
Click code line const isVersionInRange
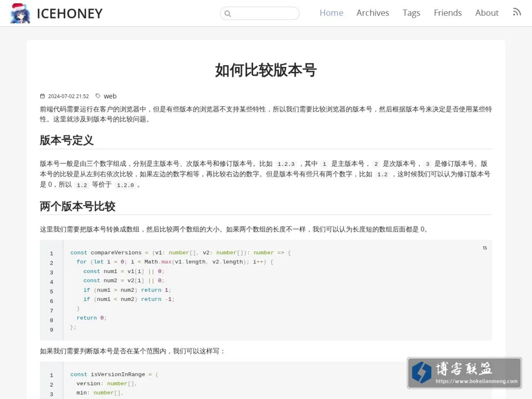click(114, 375)
